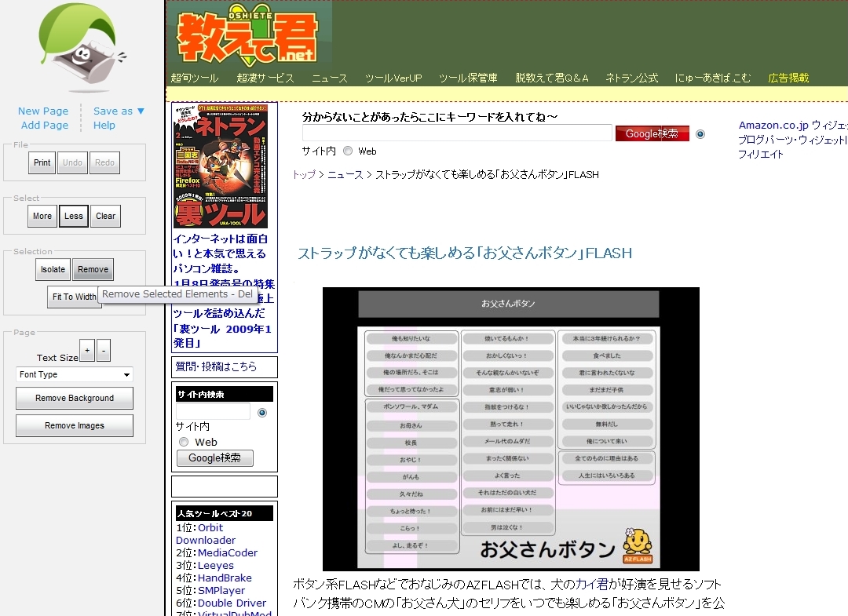Screen dimensions: 848x616
Task: Open the MediaCoder ranking link
Action: tap(228, 552)
